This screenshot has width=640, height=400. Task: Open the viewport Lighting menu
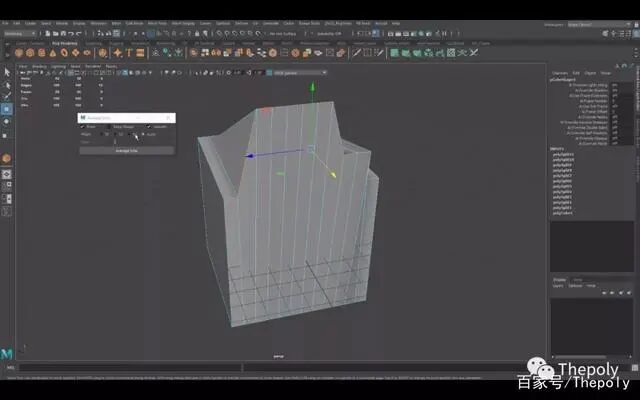(58, 66)
